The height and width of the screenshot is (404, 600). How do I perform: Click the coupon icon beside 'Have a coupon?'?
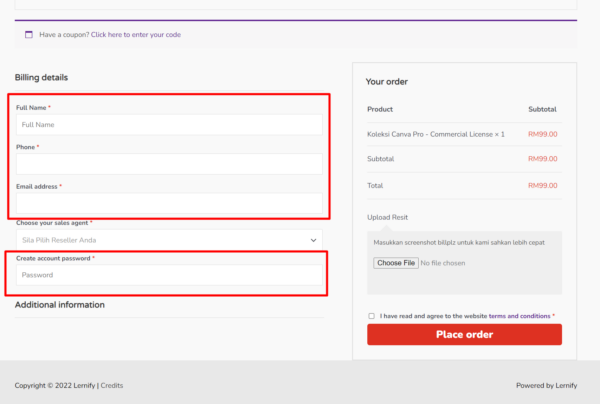29,34
